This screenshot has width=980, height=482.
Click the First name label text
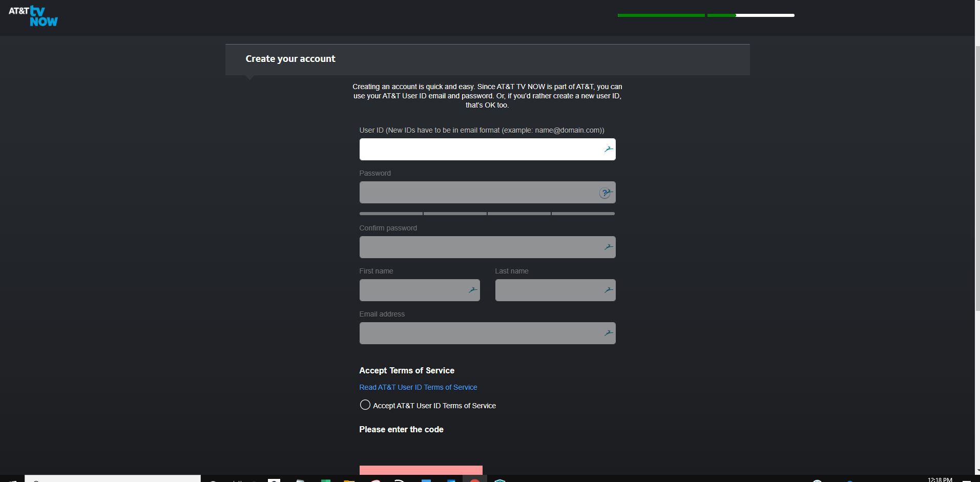(376, 271)
